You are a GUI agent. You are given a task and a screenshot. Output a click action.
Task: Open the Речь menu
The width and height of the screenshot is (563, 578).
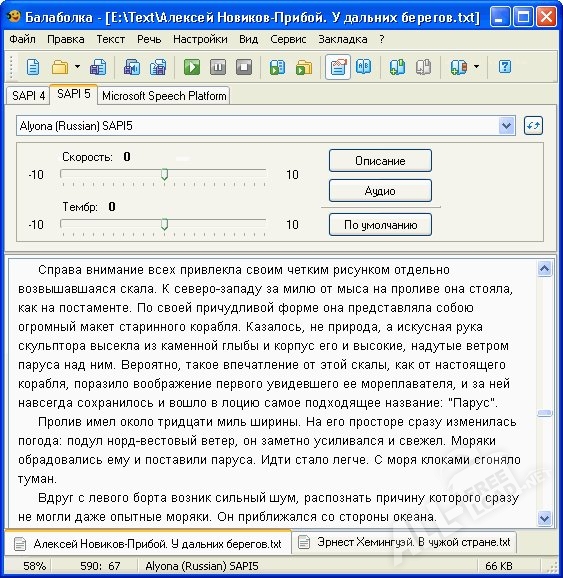pos(149,39)
